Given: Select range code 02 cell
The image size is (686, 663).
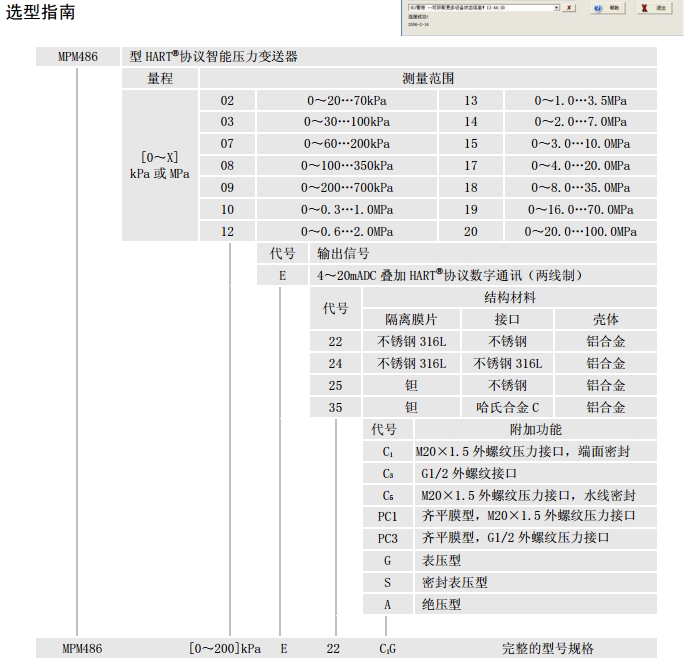Looking at the screenshot, I should [x=227, y=101].
